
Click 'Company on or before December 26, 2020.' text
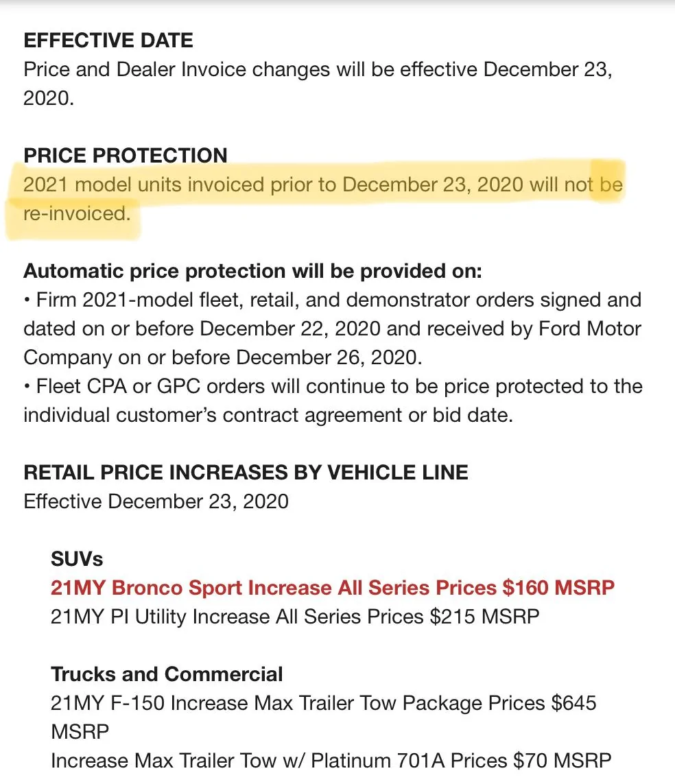222,357
